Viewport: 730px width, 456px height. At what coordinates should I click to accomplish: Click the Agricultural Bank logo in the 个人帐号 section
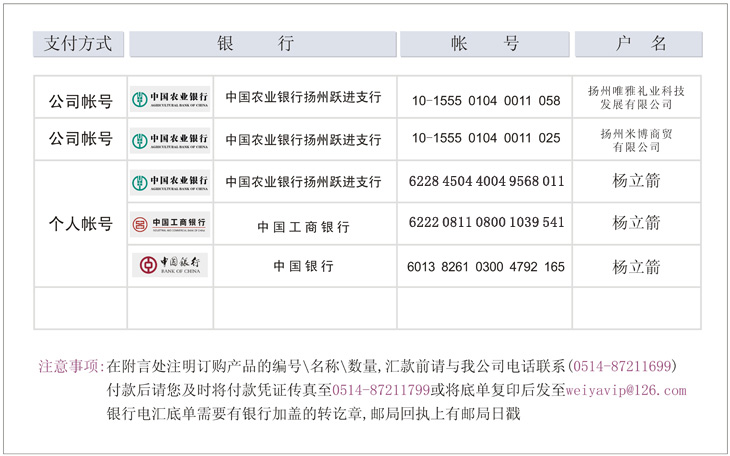[x=170, y=183]
